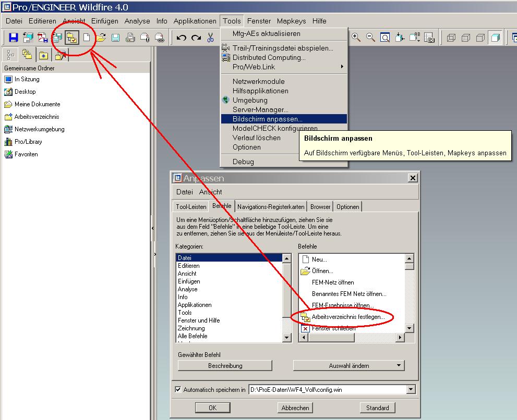Toggle the Shaded display cube icon
The height and width of the screenshot is (420, 517).
495,38
